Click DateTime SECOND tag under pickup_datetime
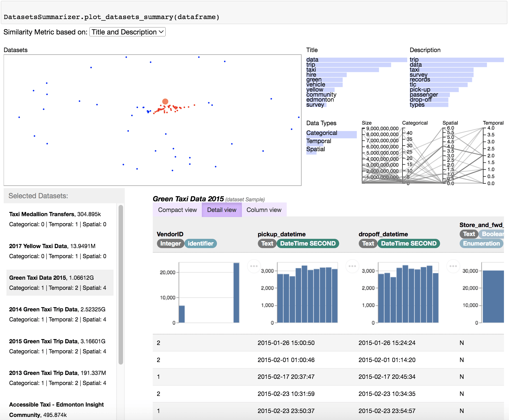This screenshot has height=420, width=509. (x=308, y=243)
